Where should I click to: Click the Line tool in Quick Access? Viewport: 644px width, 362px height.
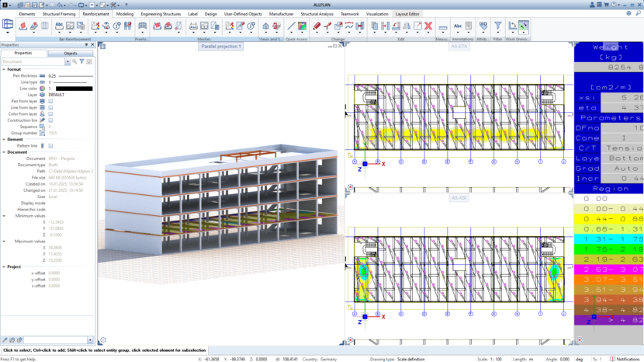click(x=292, y=26)
